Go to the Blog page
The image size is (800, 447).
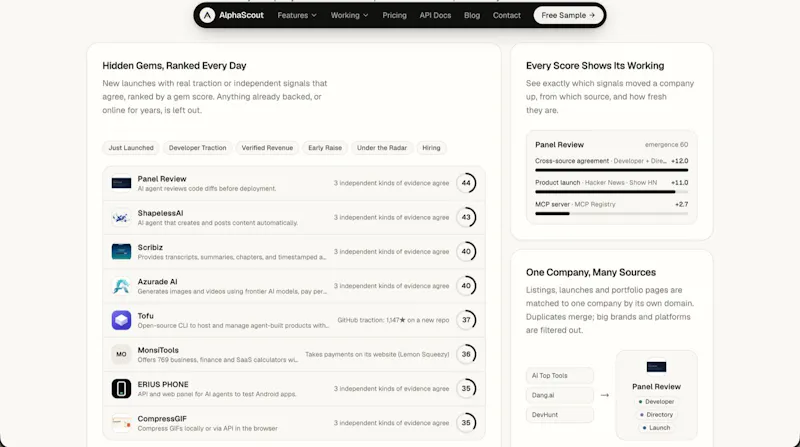[472, 15]
